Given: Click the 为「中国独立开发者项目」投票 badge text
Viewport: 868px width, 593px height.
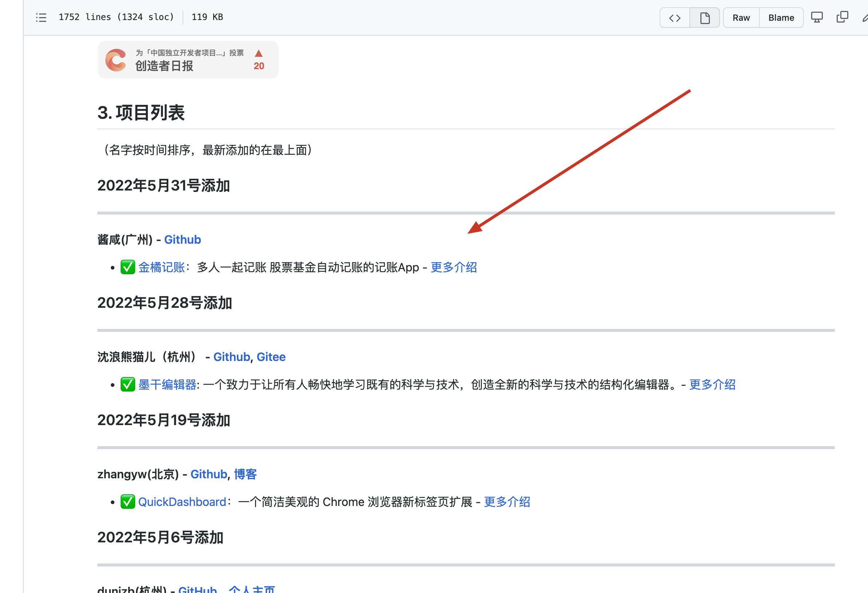Looking at the screenshot, I should (189, 53).
